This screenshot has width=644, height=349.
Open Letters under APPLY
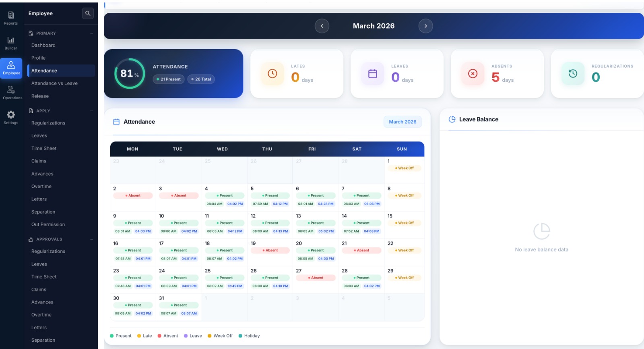pos(39,199)
